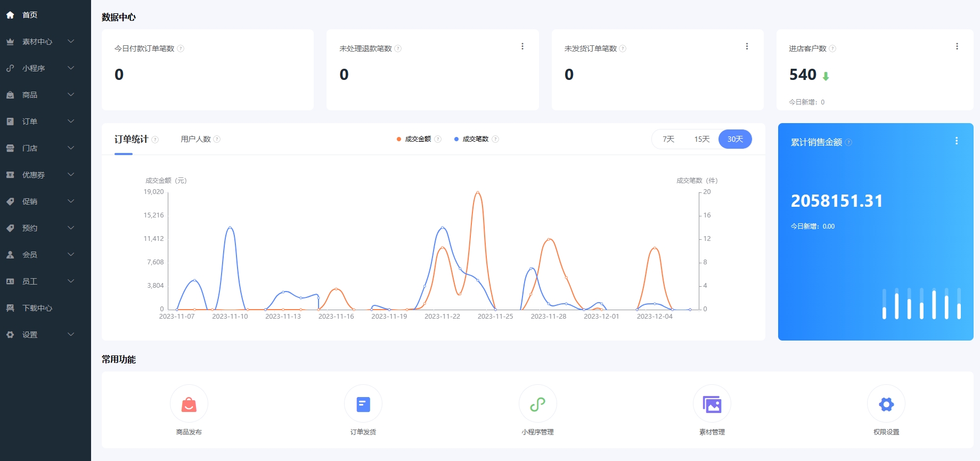
Task: Toggle 成交笔数 series in chart legend
Action: 471,139
